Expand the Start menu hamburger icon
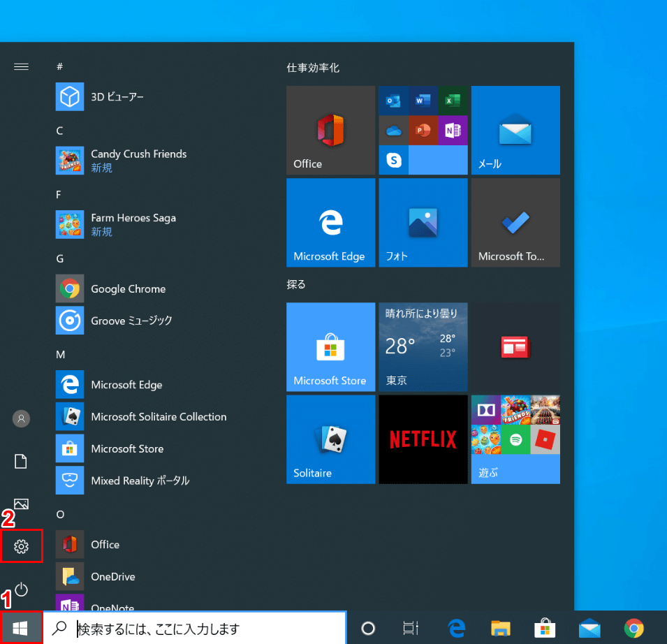 tap(21, 67)
